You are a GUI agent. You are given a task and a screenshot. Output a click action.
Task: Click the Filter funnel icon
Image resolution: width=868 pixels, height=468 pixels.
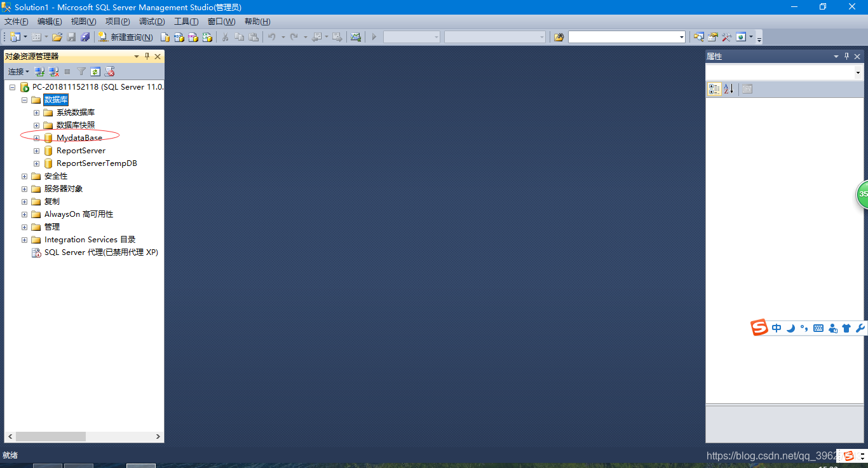tap(81, 72)
